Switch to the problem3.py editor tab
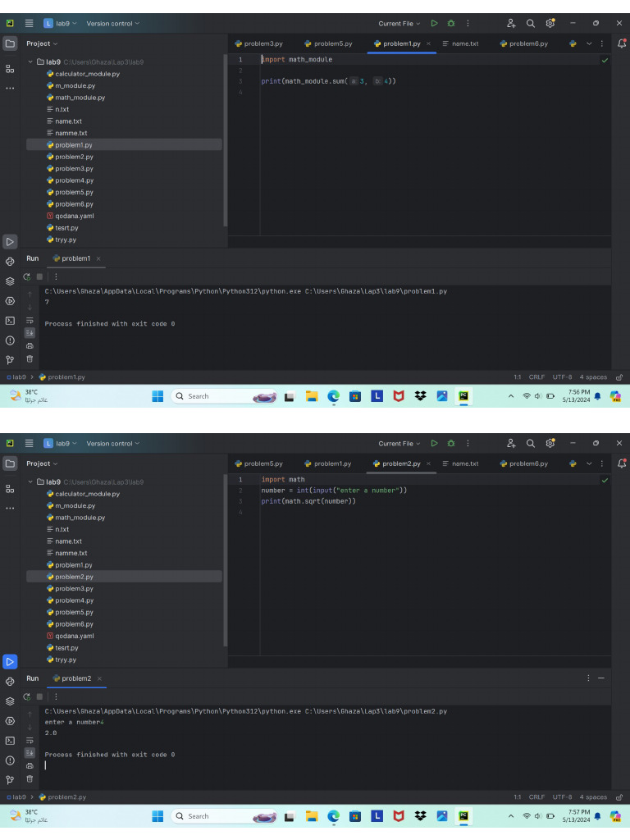 point(258,43)
